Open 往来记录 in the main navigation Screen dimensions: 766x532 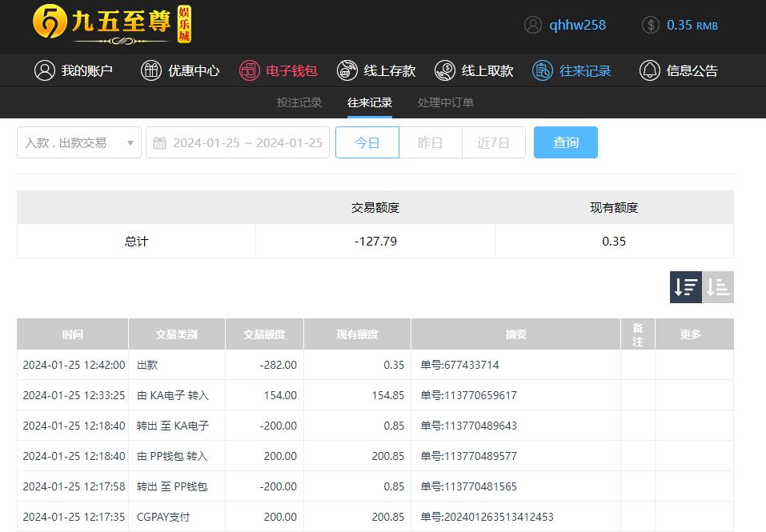point(571,70)
